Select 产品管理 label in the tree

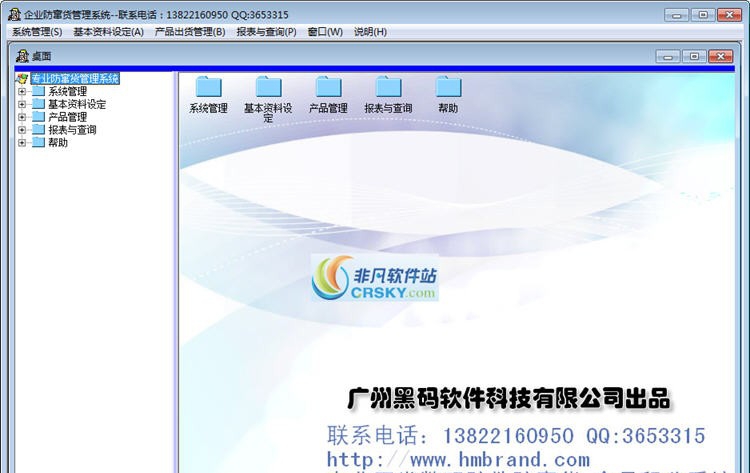coord(67,117)
